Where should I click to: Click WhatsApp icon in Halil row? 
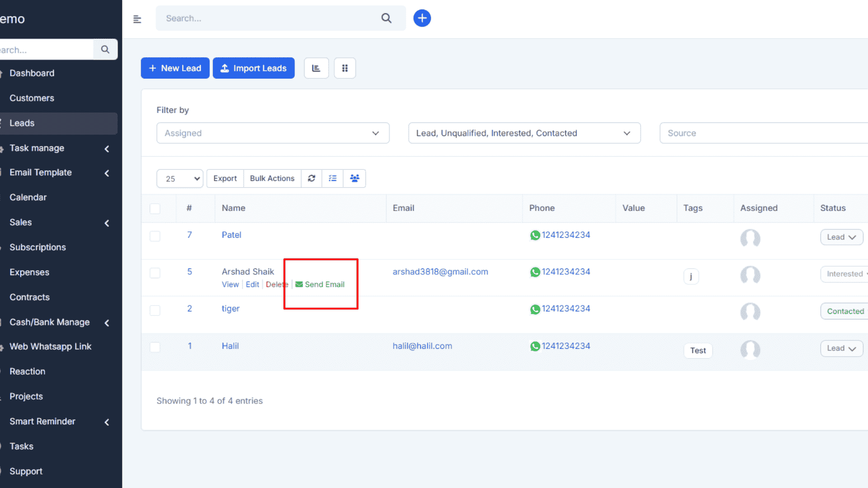tap(535, 346)
